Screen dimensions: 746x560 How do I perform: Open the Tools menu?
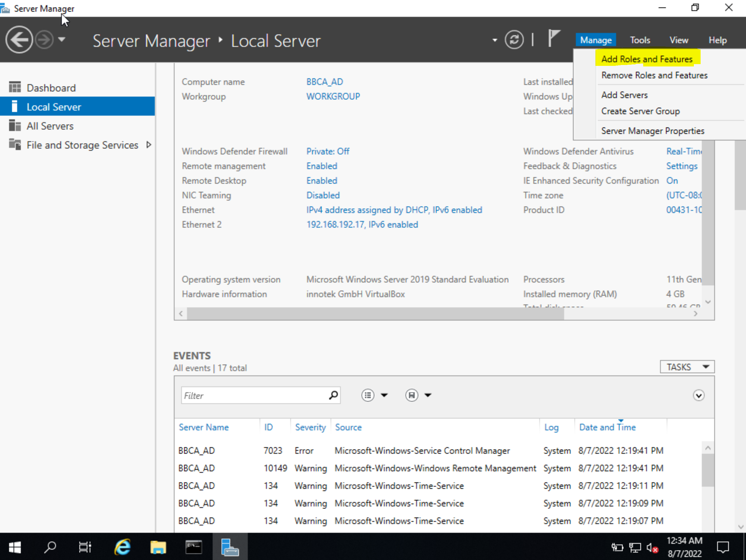(x=640, y=40)
